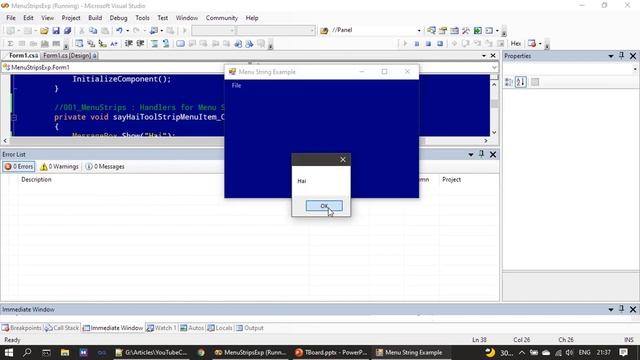Click OK in the Hai message box
Viewport: 640px width, 360px height.
click(324, 206)
